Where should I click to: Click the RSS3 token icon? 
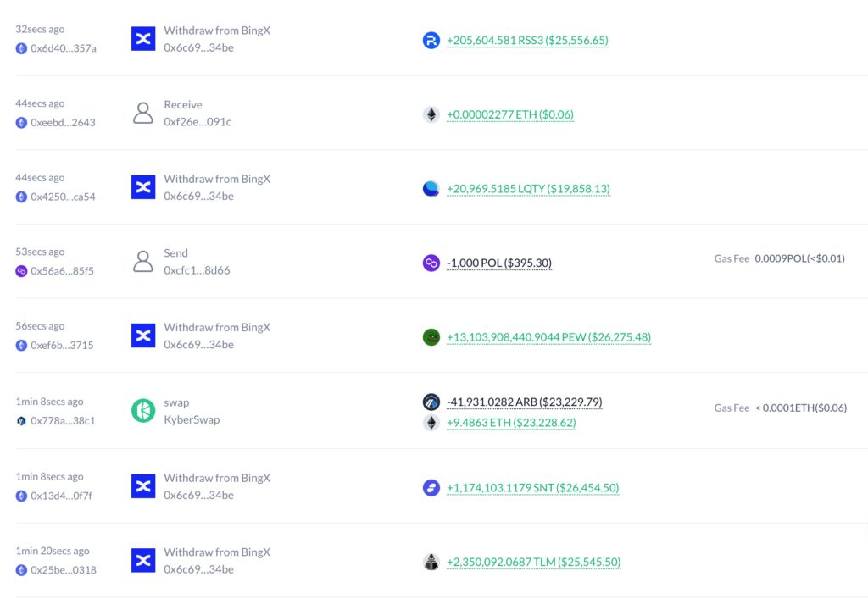tap(431, 40)
